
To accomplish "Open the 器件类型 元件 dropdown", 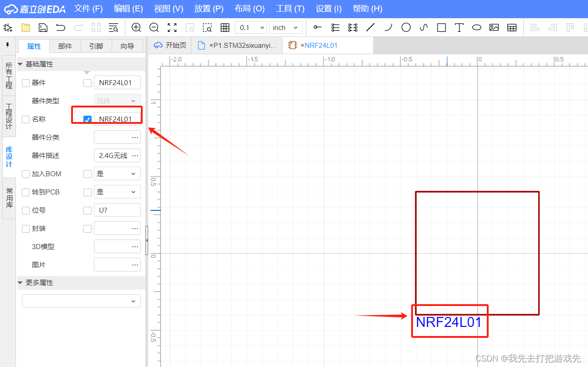I will (117, 101).
